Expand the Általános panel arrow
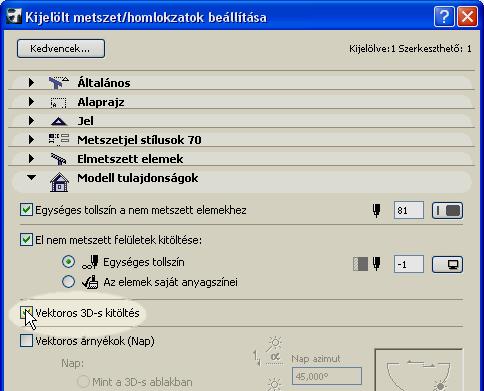Image resolution: width=484 pixels, height=391 pixels. (31, 82)
